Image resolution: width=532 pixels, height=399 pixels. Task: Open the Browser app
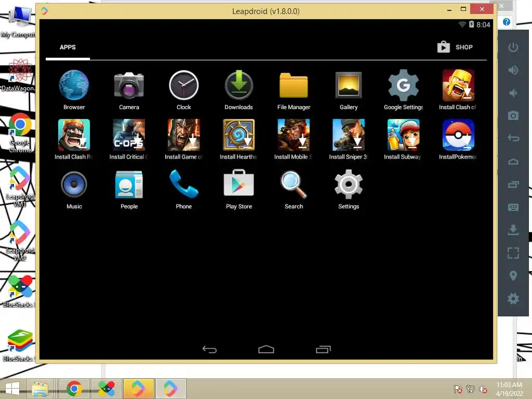click(x=74, y=85)
